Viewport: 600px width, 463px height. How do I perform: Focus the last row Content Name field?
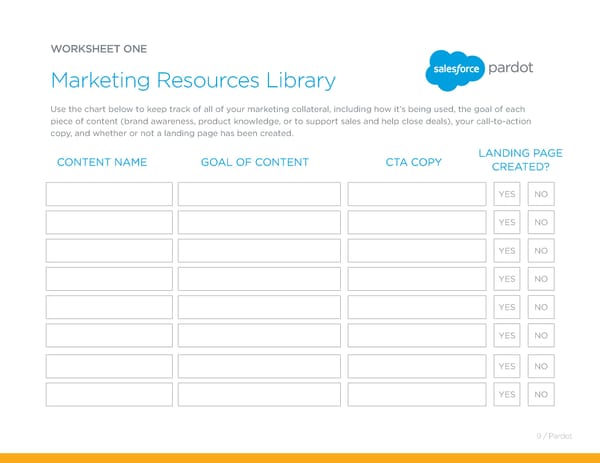tap(109, 394)
